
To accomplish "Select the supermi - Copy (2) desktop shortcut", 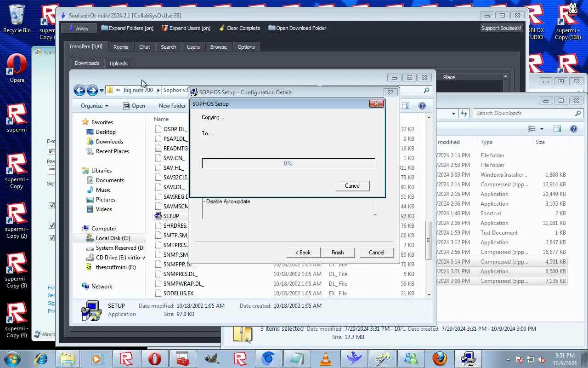I will pyautogui.click(x=17, y=221).
